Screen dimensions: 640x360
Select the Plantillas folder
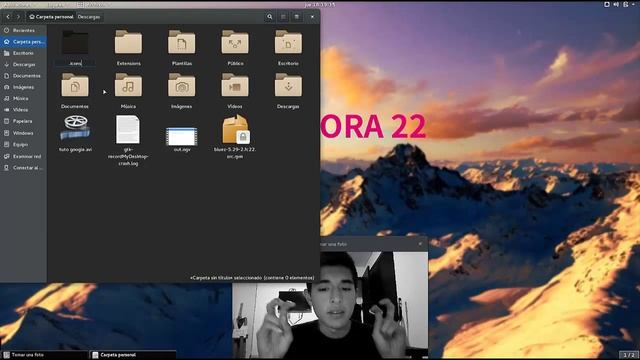pyautogui.click(x=182, y=42)
